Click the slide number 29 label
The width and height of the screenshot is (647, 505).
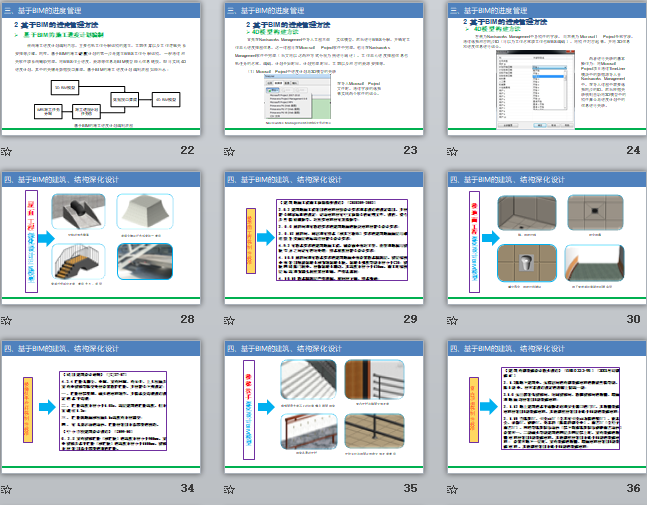(409, 319)
